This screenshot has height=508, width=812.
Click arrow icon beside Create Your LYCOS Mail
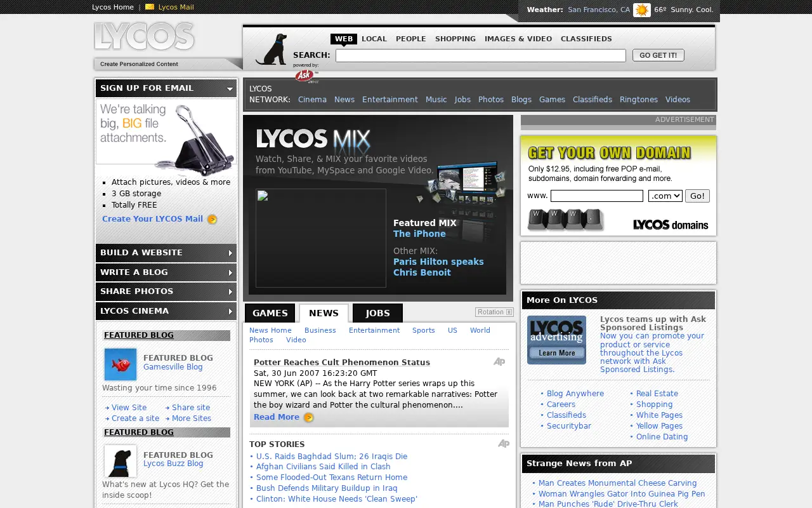(213, 219)
